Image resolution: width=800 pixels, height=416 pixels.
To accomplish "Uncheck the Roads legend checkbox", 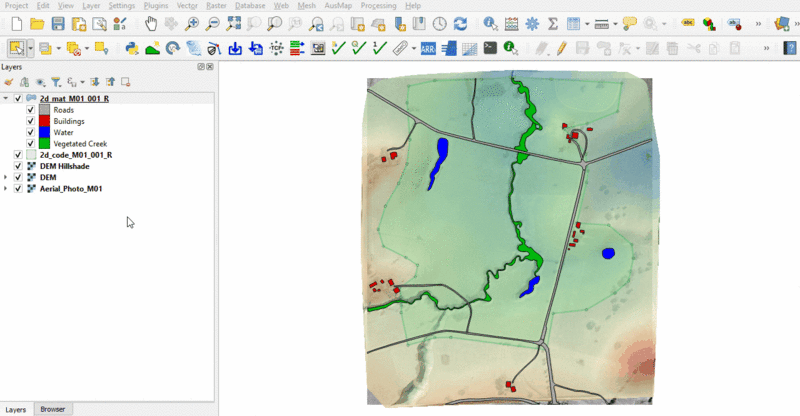I will click(31, 110).
